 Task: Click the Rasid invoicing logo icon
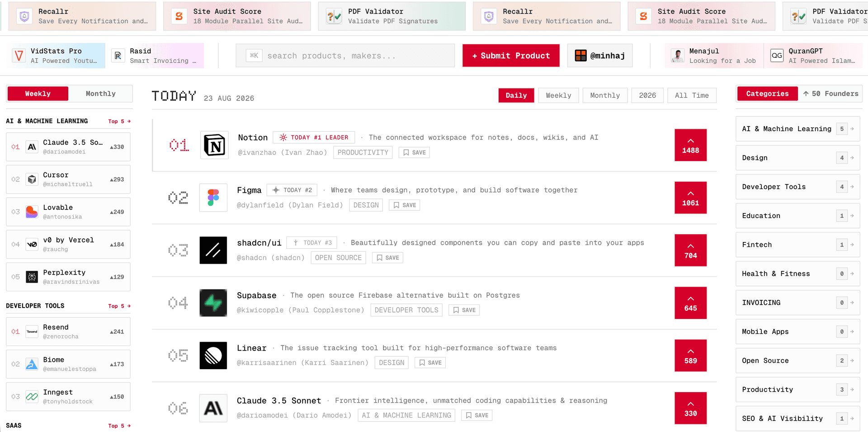click(x=118, y=56)
